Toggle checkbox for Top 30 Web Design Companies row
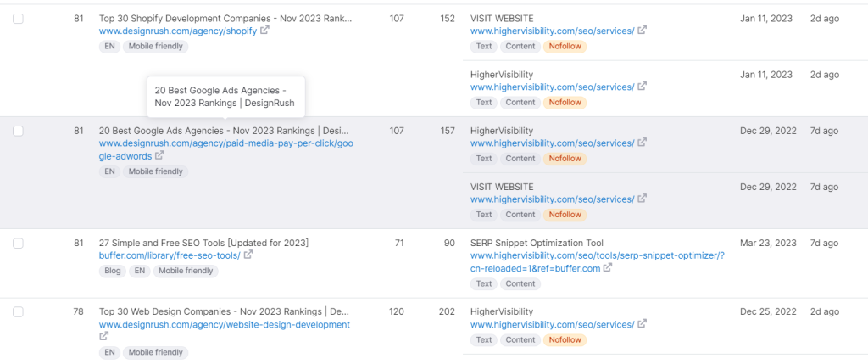Viewport: 868px width, 364px height. pyautogui.click(x=19, y=312)
